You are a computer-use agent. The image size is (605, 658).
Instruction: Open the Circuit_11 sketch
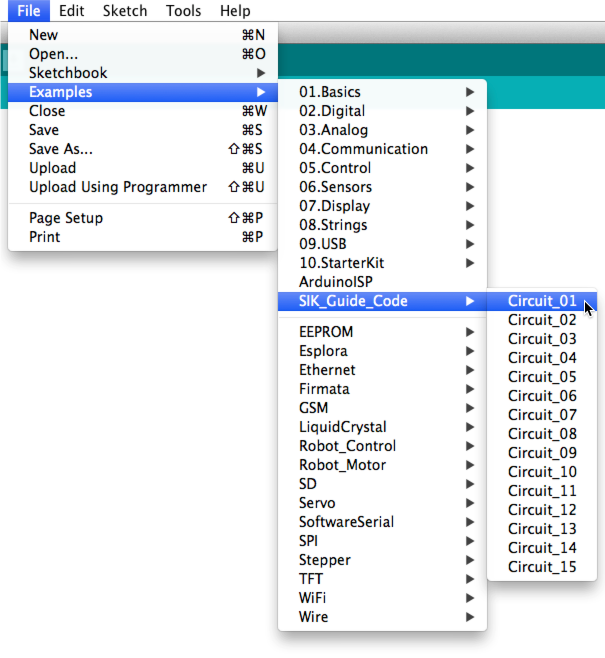tap(542, 491)
